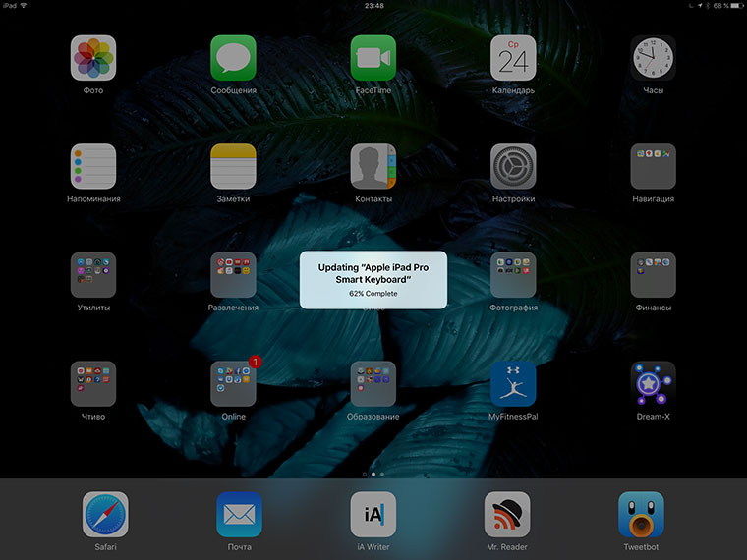Open the Чтиво folder

point(93,384)
